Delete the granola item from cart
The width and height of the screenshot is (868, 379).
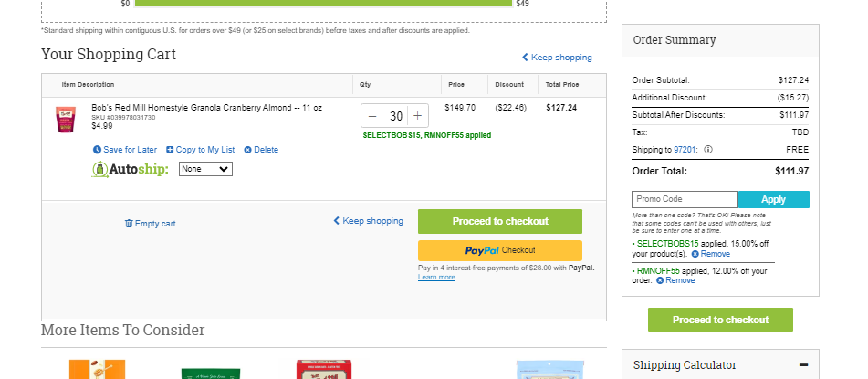[x=261, y=150]
